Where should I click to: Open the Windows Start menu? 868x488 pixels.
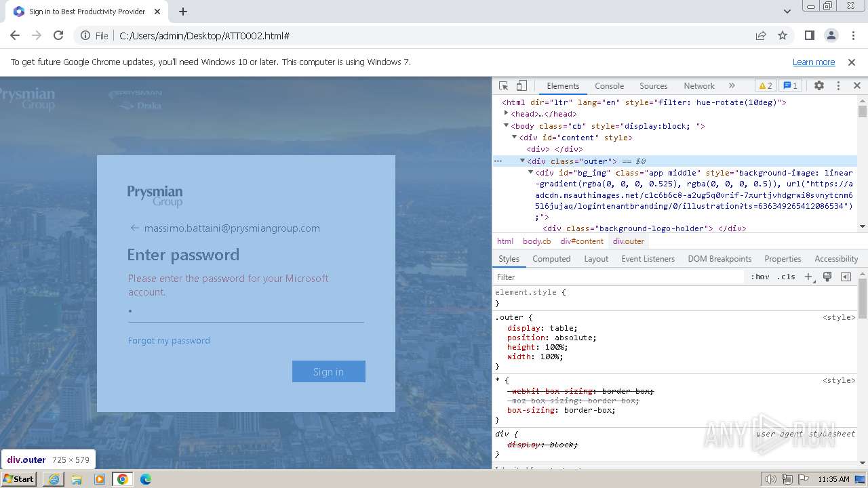pos(19,479)
